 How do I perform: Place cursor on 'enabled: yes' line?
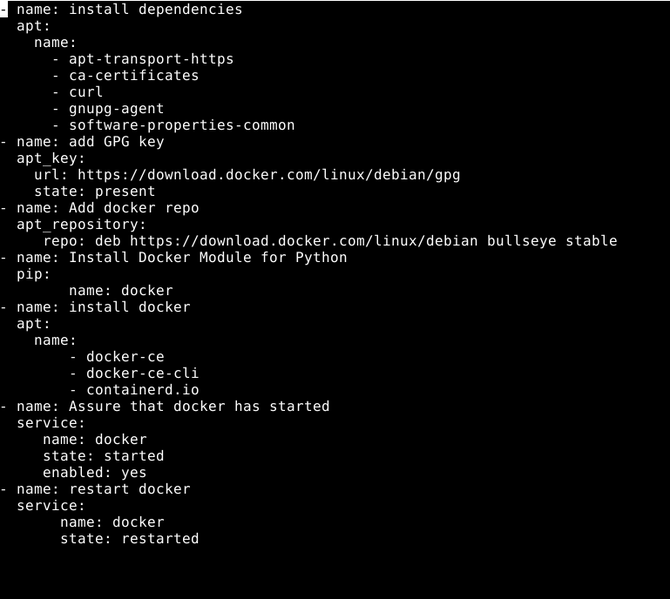94,472
